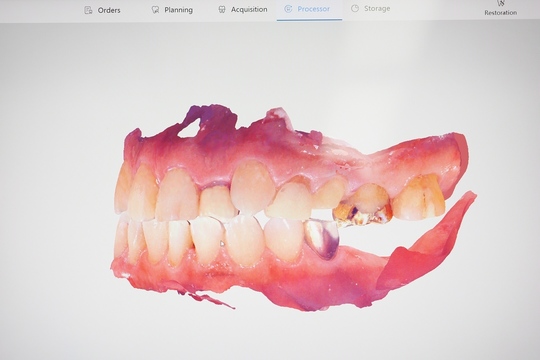The height and width of the screenshot is (360, 540).
Task: Click the Storage pie-shaped icon
Action: (355, 8)
